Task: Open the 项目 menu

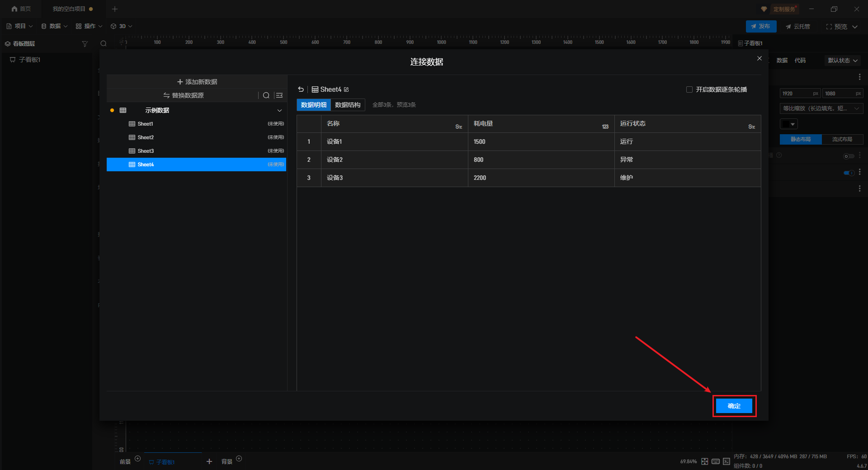Action: 20,26
